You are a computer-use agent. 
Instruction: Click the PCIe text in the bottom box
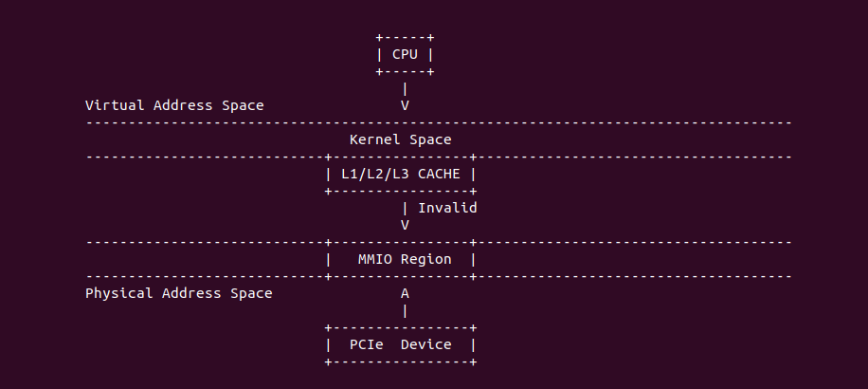pyautogui.click(x=366, y=344)
